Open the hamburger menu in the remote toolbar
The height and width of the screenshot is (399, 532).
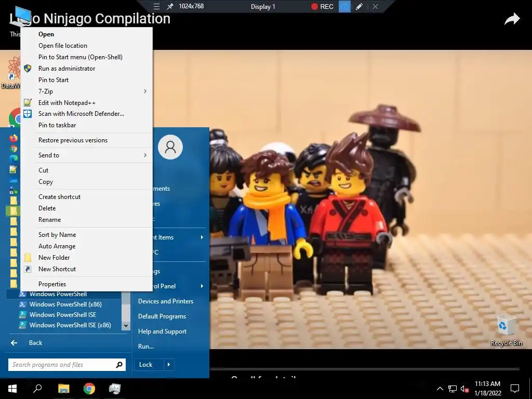click(x=156, y=6)
